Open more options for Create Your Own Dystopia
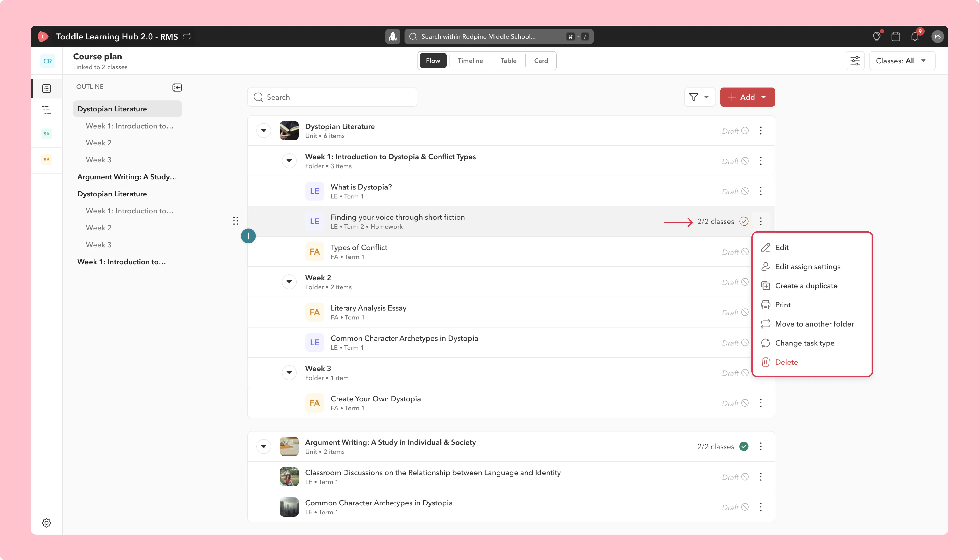 coord(761,403)
